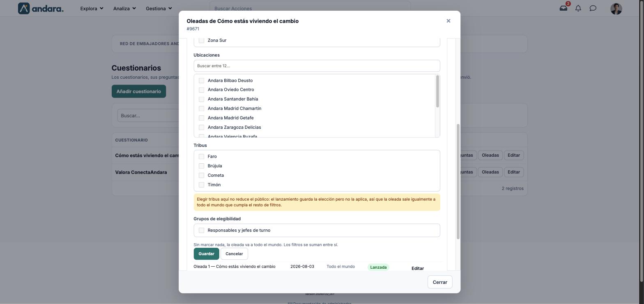
Task: Click the Andara logo
Action: pos(41,8)
